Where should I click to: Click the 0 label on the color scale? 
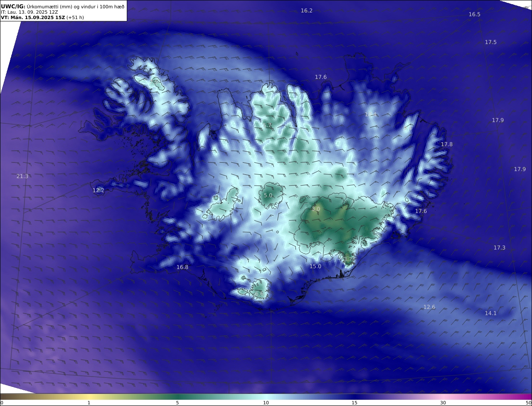2,403
